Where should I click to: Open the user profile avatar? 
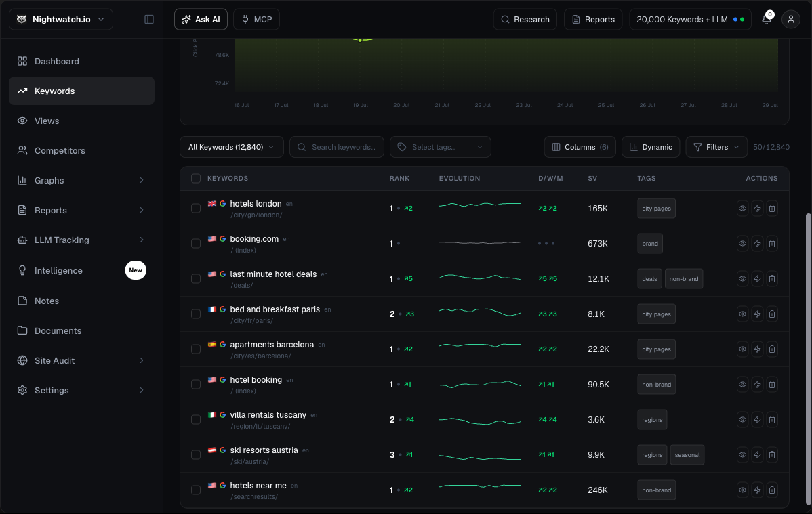coord(791,19)
